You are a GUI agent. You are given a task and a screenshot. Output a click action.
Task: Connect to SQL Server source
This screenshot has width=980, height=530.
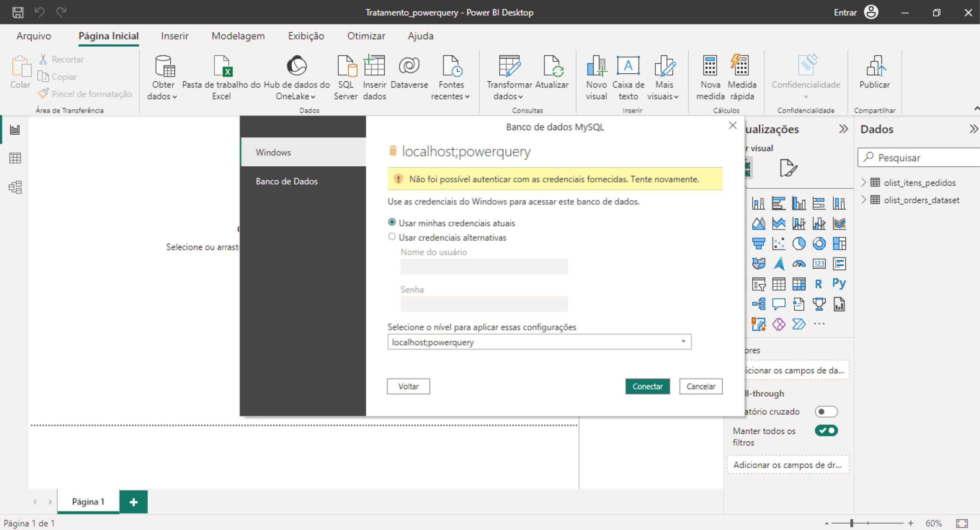coord(346,78)
